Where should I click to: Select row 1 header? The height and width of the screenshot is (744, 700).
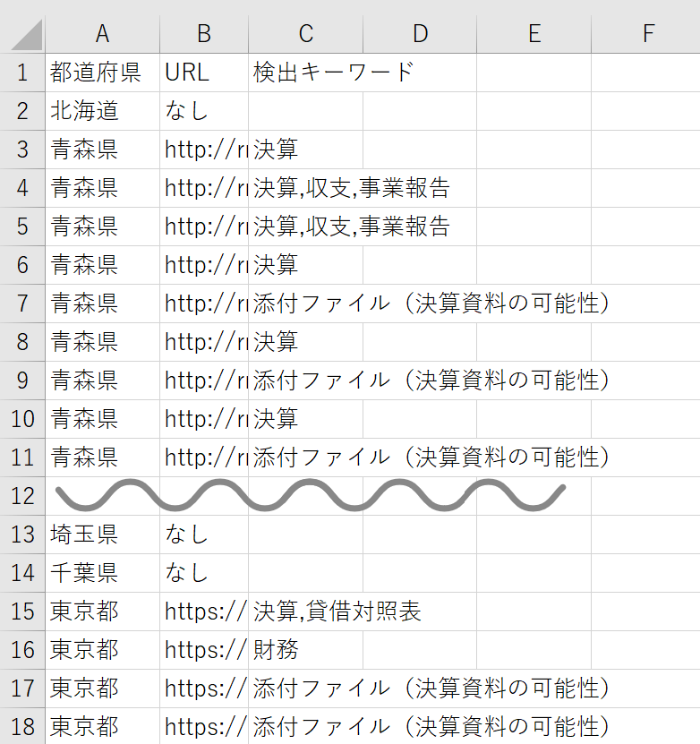(x=22, y=73)
